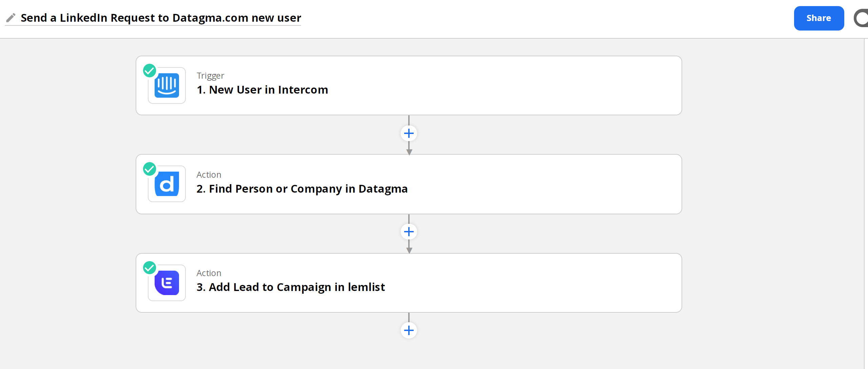The width and height of the screenshot is (868, 369).
Task: Expand the New User in Intercom trigger
Action: (x=409, y=85)
